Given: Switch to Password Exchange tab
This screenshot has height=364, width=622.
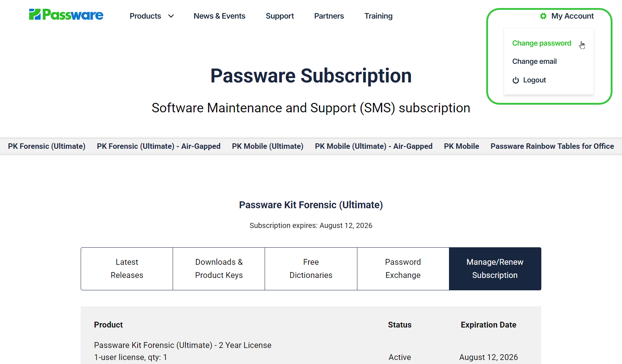Looking at the screenshot, I should (403, 269).
